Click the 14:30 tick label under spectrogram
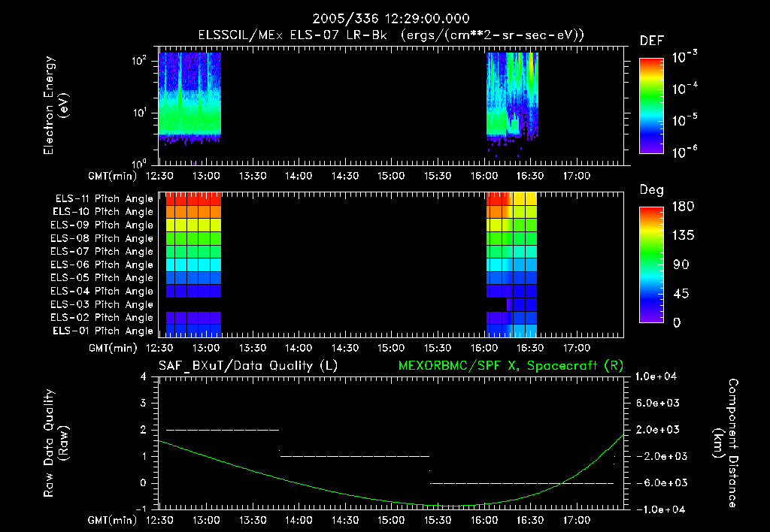This screenshot has height=532, width=770. (344, 176)
